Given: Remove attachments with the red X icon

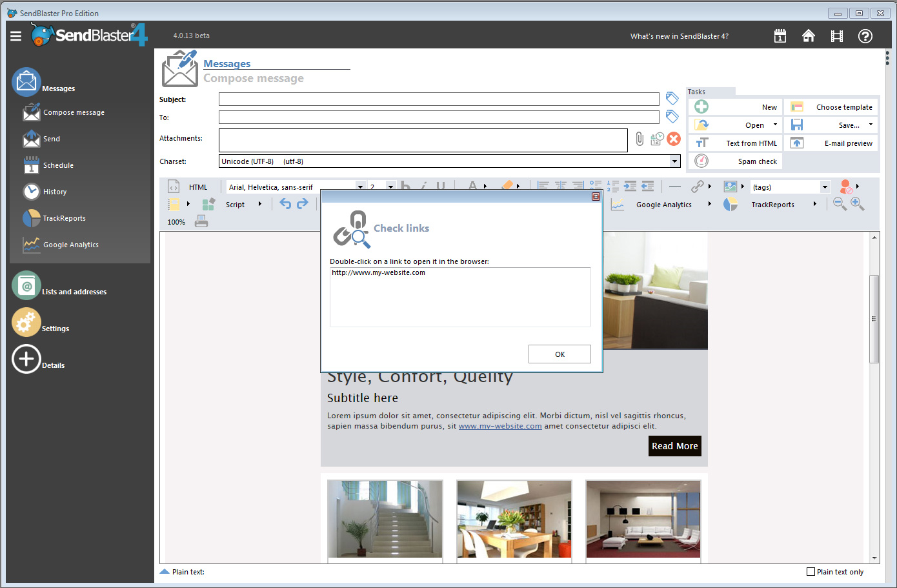Looking at the screenshot, I should [674, 139].
